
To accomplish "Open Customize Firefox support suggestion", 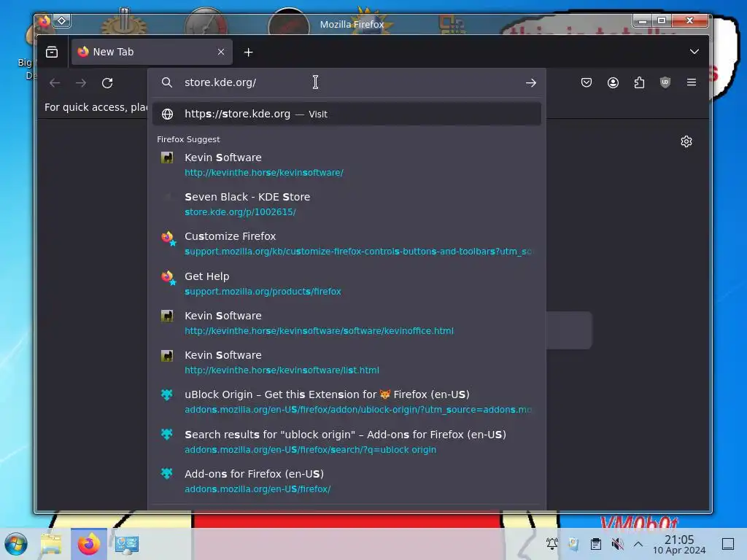I will 347,244.
